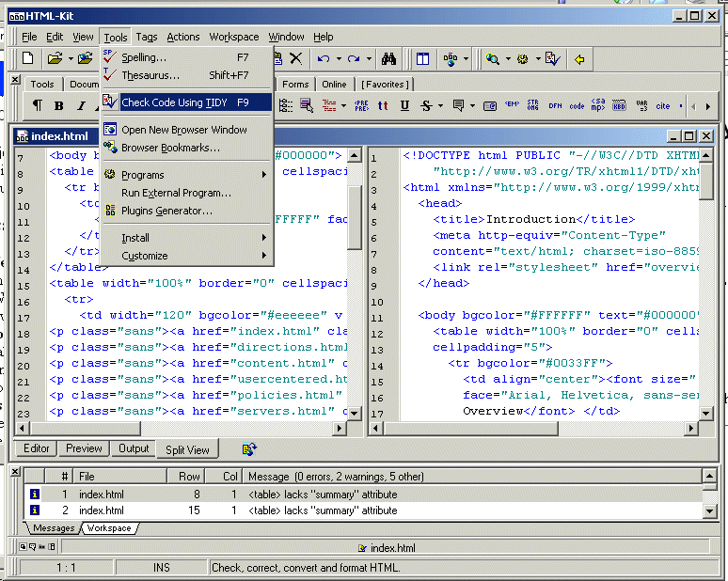Screen dimensions: 728x581
Task: Insert paragraph mark tag icon
Action: (x=37, y=105)
